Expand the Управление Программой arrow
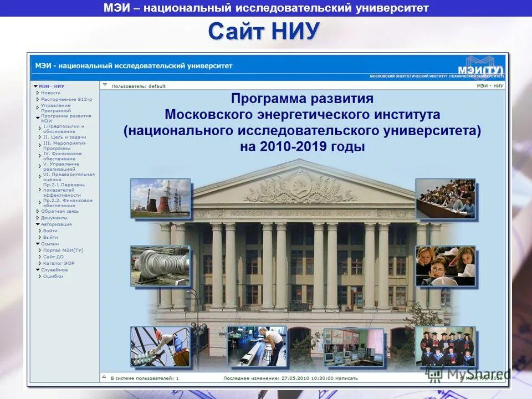Viewport: 532px width, 399px height. [x=38, y=108]
